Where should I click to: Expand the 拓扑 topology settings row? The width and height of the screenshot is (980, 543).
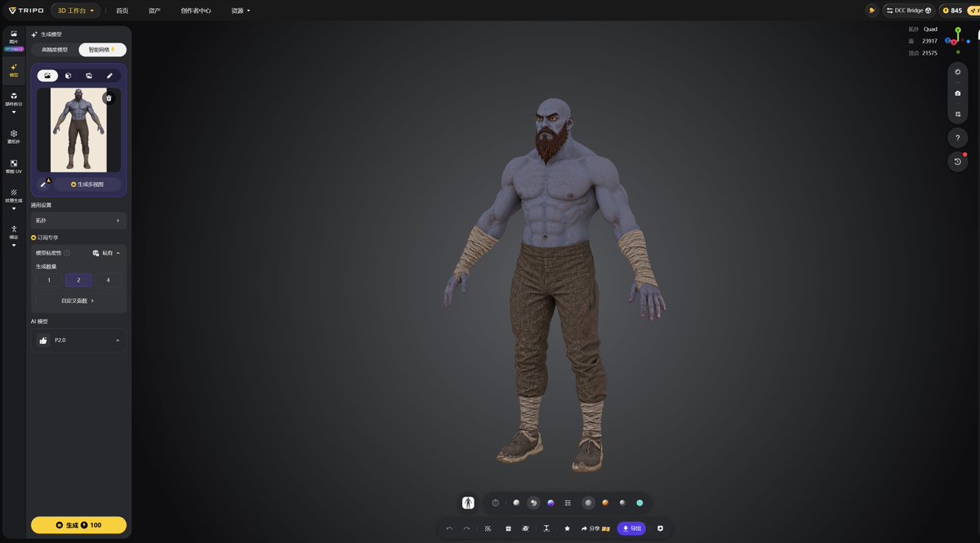[78, 220]
